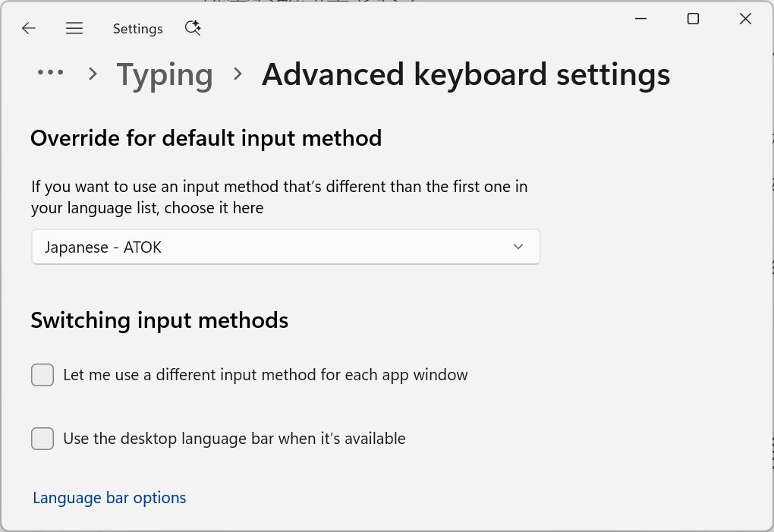Click the Advanced keyboard settings page title
774x532 pixels.
click(466, 74)
